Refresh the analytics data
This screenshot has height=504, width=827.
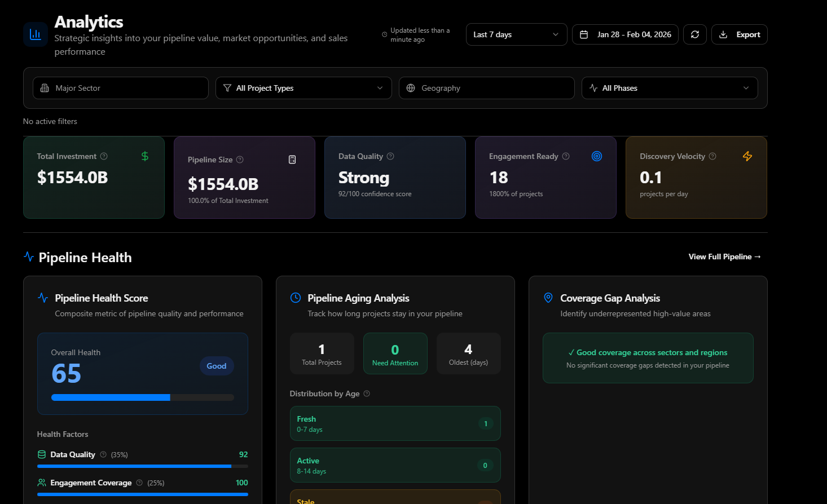[694, 34]
